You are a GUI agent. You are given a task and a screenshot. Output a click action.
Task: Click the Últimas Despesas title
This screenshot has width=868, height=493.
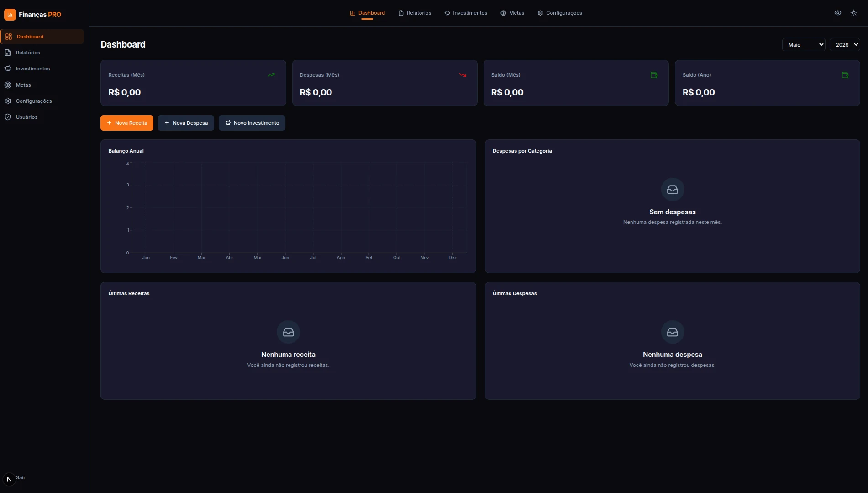(515, 293)
